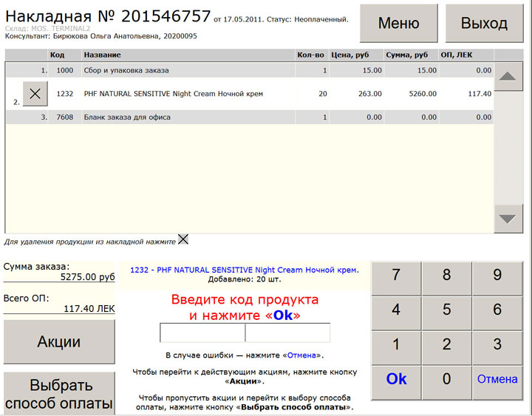Image resolution: width=532 pixels, height=416 pixels.
Task: Click the Выход button
Action: click(484, 24)
